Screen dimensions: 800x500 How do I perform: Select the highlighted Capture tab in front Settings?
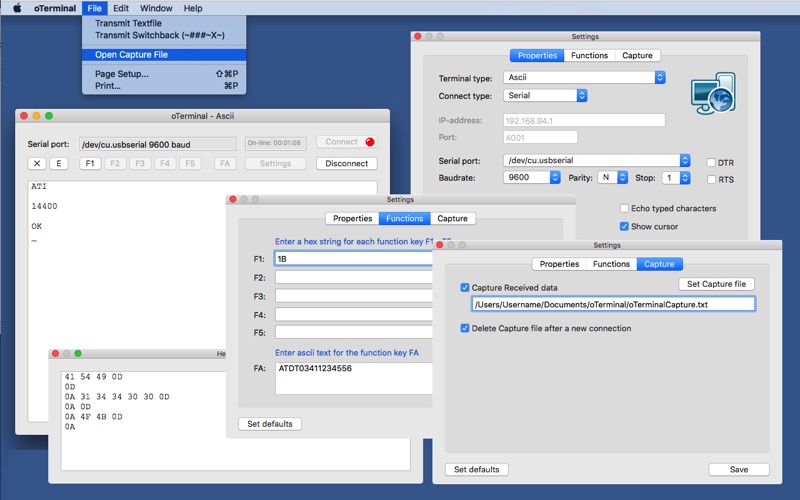click(659, 264)
